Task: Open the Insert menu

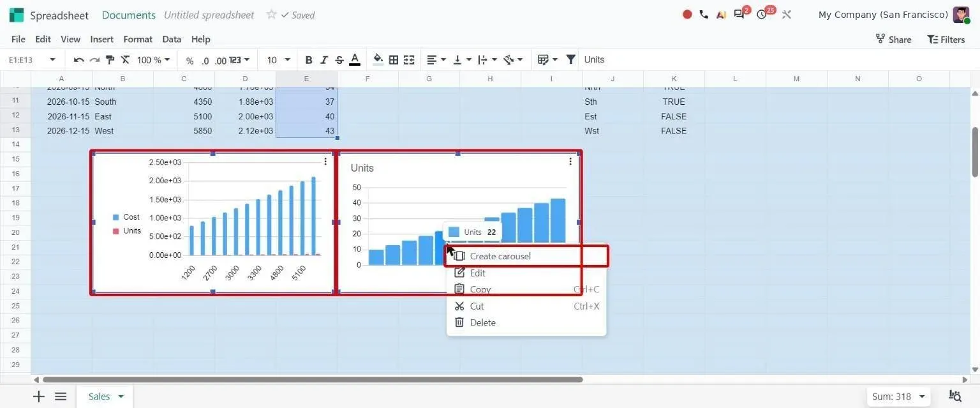Action: [101, 39]
